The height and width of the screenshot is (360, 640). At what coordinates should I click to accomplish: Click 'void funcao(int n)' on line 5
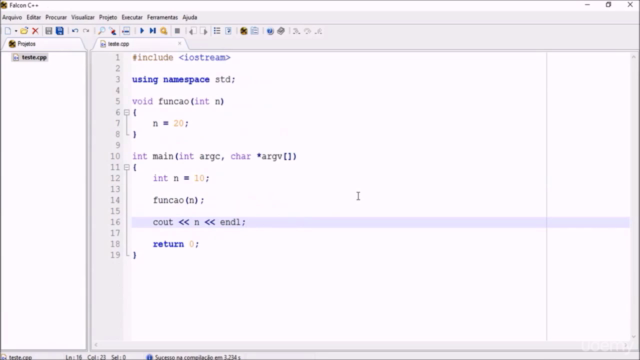click(178, 101)
